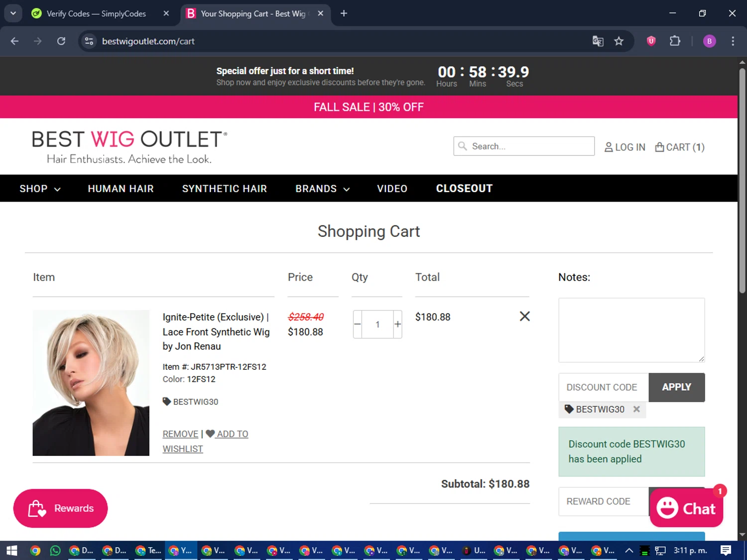Increase quantity with the plus button
Image resolution: width=747 pixels, height=560 pixels.
[397, 324]
